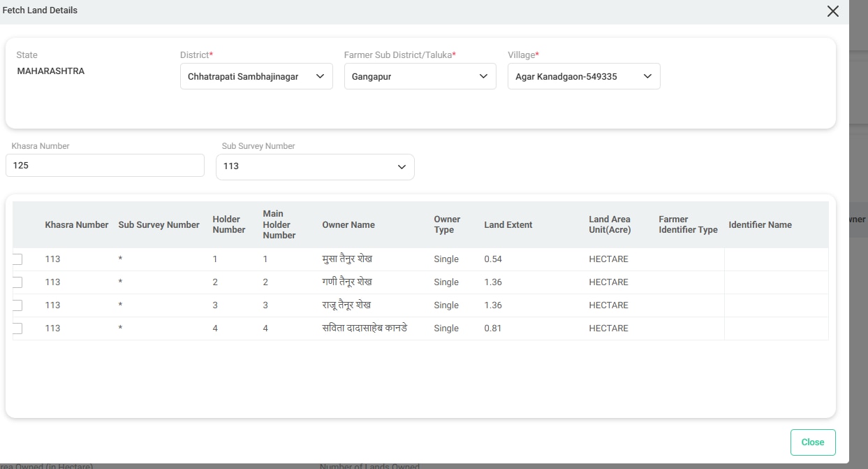Close the Fetch Land Details dialog via X
The image size is (868, 469).
[832, 11]
